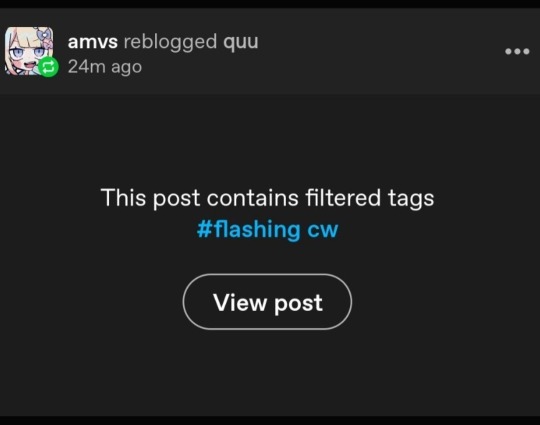Open the amvs blog avatar

point(29,51)
